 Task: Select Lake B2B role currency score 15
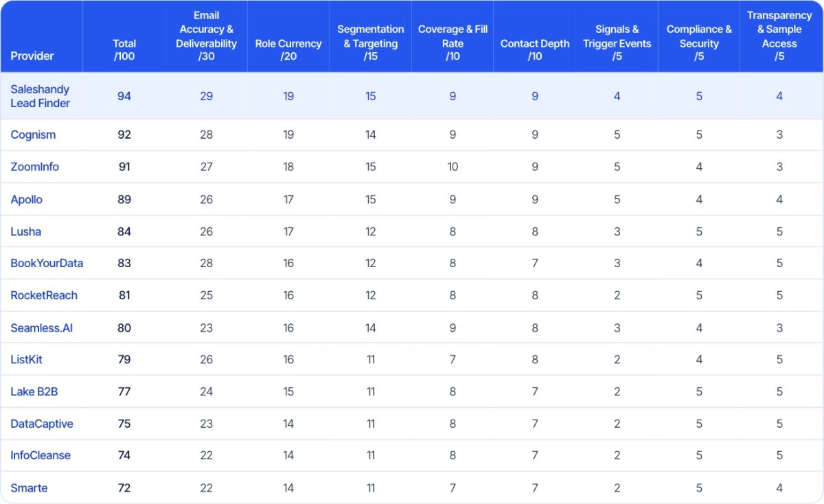coord(288,391)
